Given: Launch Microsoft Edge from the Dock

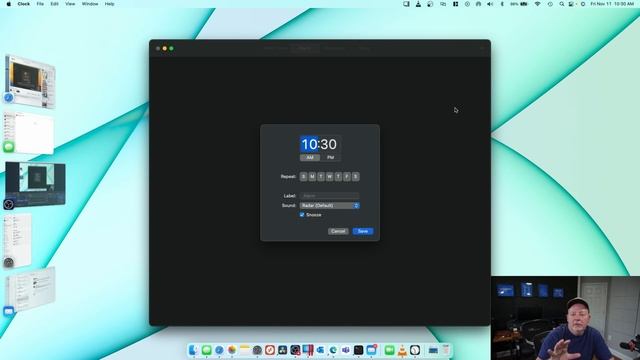Looking at the screenshot, I should point(333,350).
